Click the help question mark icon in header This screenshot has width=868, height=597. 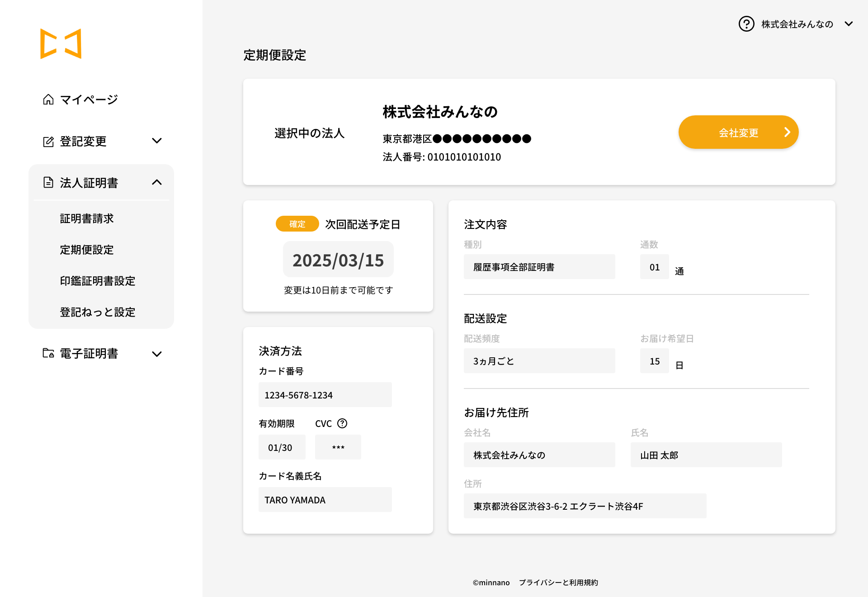coord(746,24)
